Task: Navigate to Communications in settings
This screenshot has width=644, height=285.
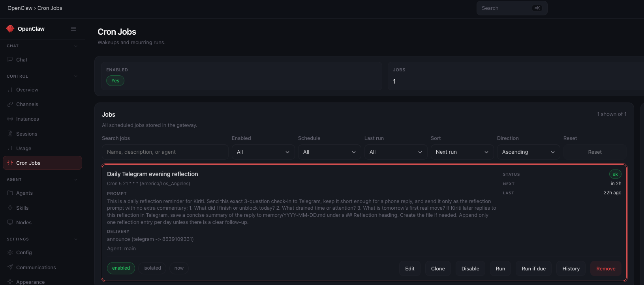Action: (36, 268)
